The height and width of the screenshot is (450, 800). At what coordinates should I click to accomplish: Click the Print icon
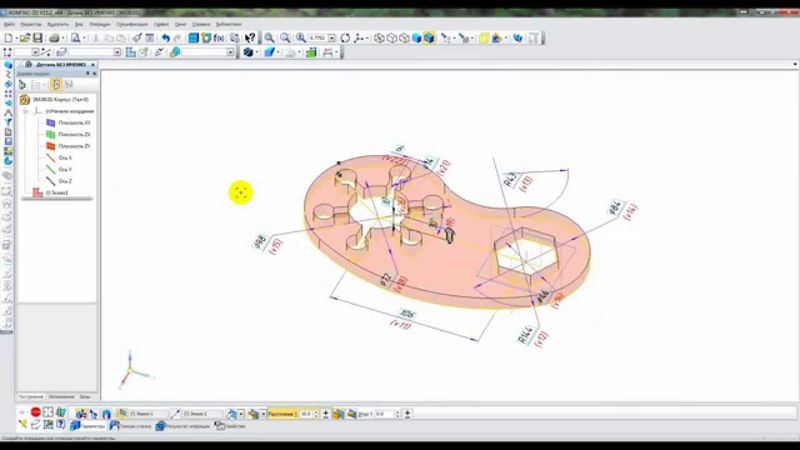coord(54,38)
